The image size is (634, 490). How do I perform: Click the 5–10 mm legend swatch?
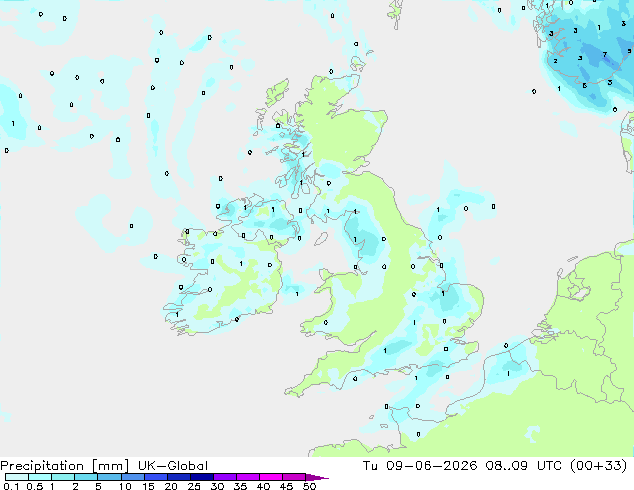(x=109, y=477)
